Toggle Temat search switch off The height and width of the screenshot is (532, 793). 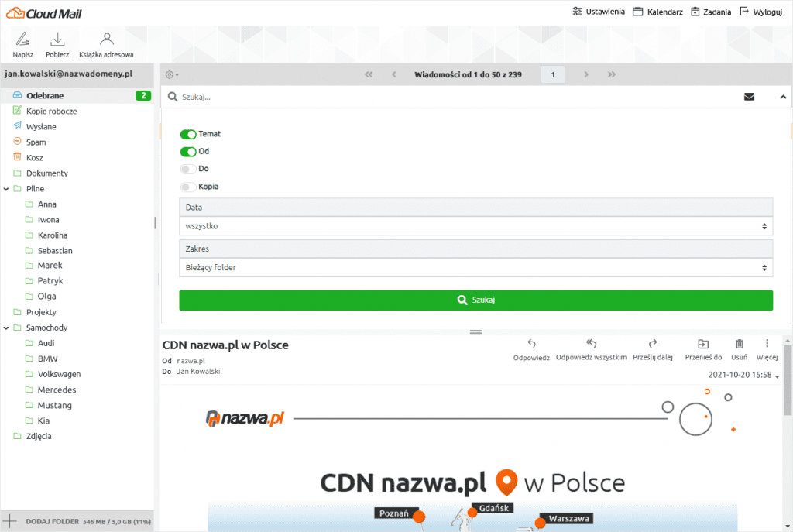click(188, 134)
